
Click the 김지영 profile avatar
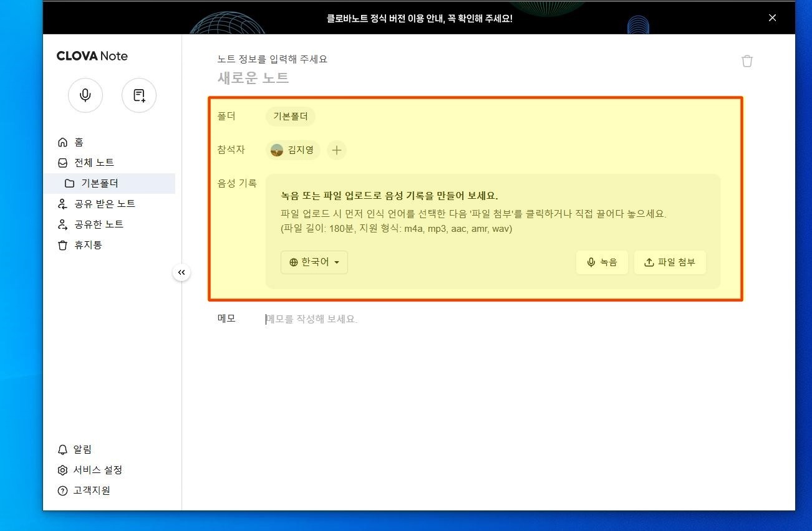coord(277,150)
